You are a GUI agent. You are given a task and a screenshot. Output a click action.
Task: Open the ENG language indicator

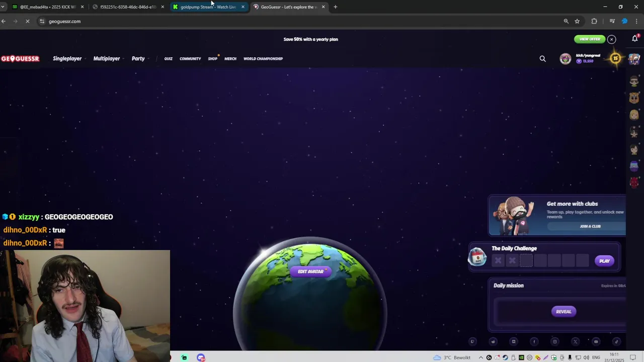point(597,357)
